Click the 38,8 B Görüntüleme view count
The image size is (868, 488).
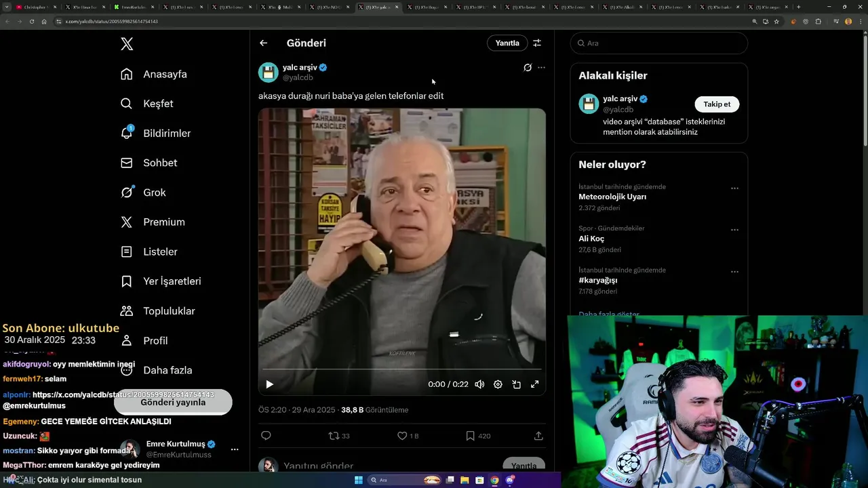[x=374, y=410]
